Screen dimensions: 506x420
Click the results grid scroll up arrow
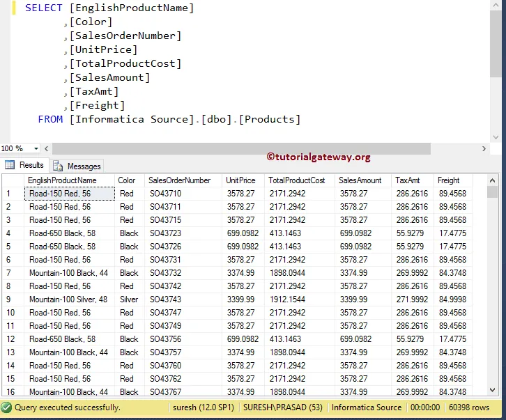coord(492,180)
